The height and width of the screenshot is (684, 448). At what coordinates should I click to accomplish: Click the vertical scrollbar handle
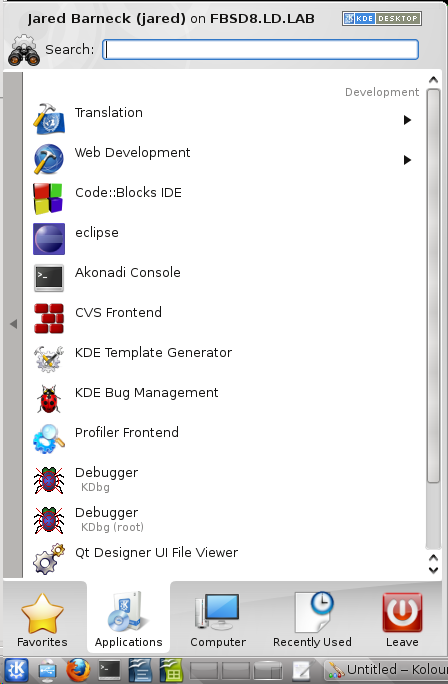pyautogui.click(x=433, y=286)
